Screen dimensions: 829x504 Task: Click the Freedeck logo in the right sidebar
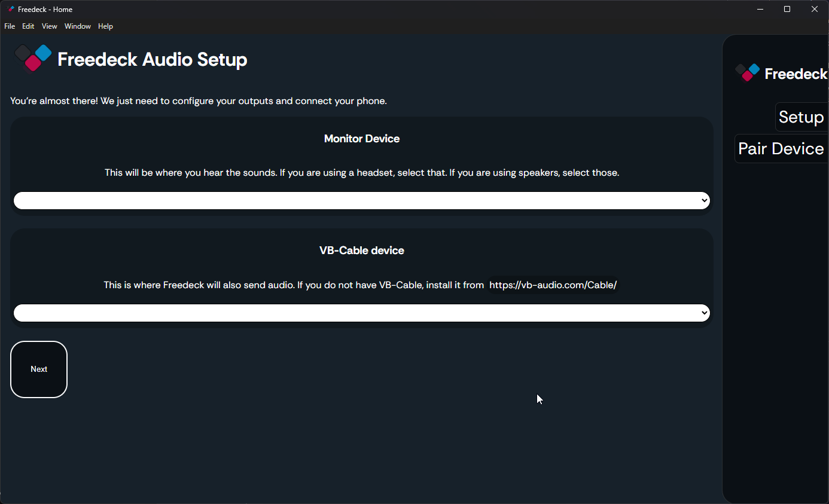[748, 72]
